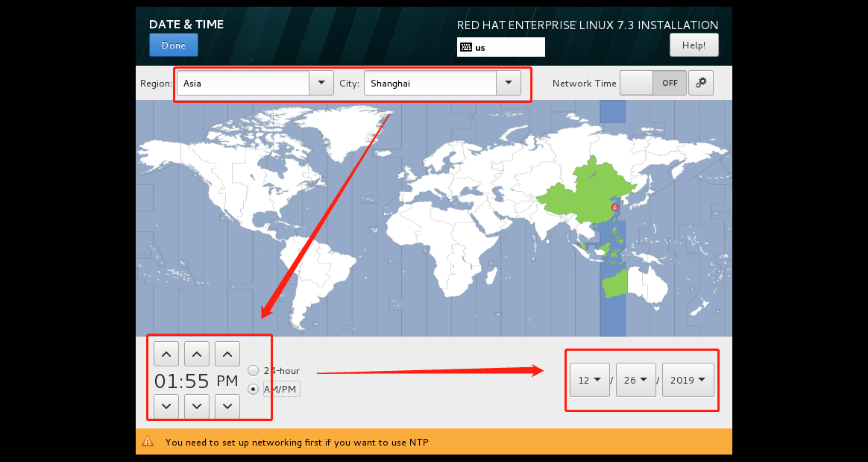This screenshot has width=868, height=462.
Task: Increase the hour with up arrow
Action: coord(166,354)
